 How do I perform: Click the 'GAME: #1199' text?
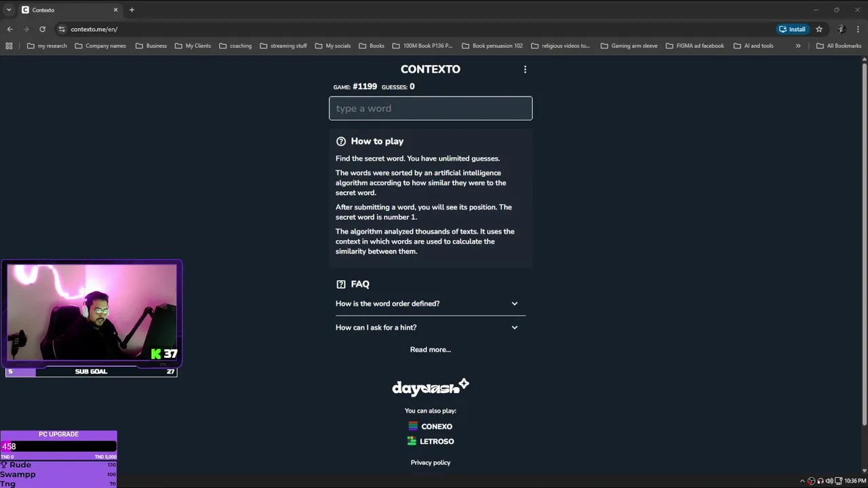pyautogui.click(x=355, y=87)
